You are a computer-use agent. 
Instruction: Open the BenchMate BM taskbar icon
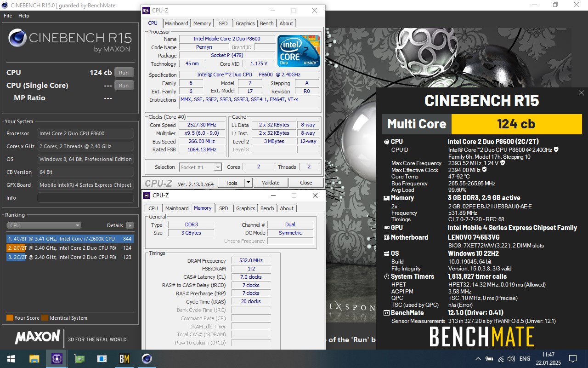tap(124, 359)
